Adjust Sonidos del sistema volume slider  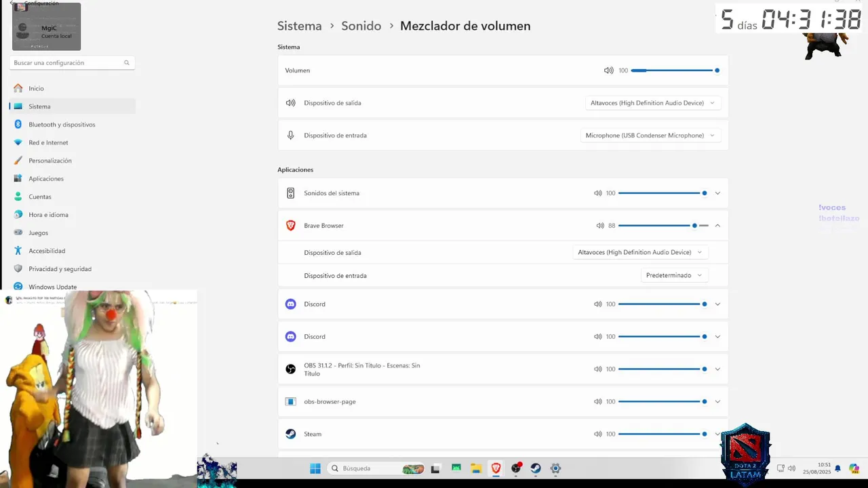(x=663, y=193)
